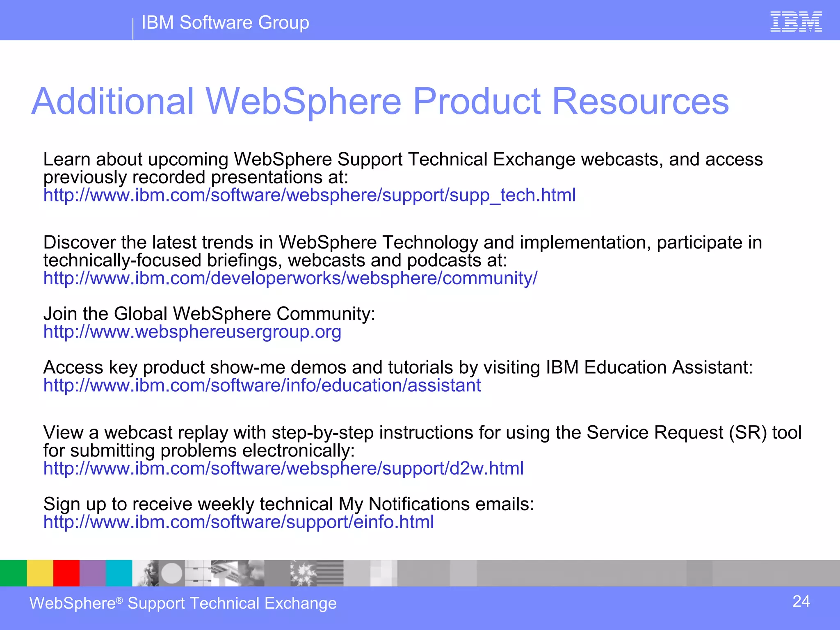Select the Learn about upcoming WebSphere Support paragraph
Image resolution: width=840 pixels, height=630 pixels.
[403, 168]
